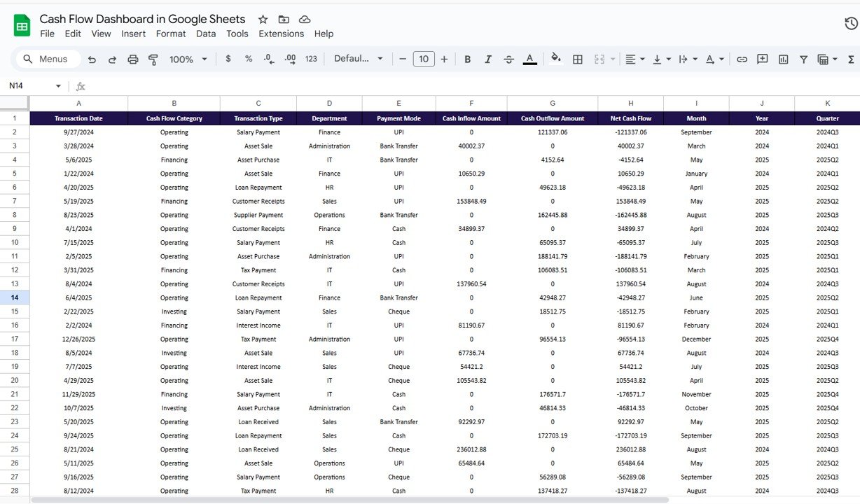Star the Cash Flow Dashboard spreadsheet

tap(262, 19)
